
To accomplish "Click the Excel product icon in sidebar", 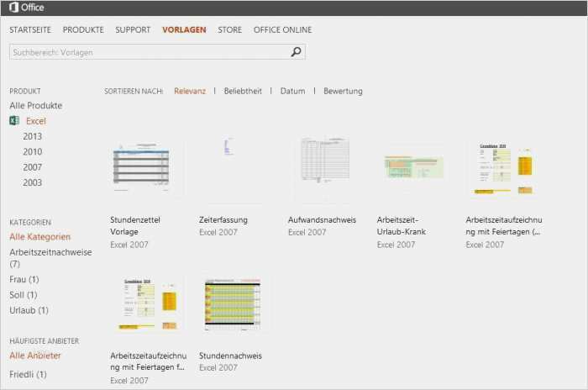I will pyautogui.click(x=14, y=121).
